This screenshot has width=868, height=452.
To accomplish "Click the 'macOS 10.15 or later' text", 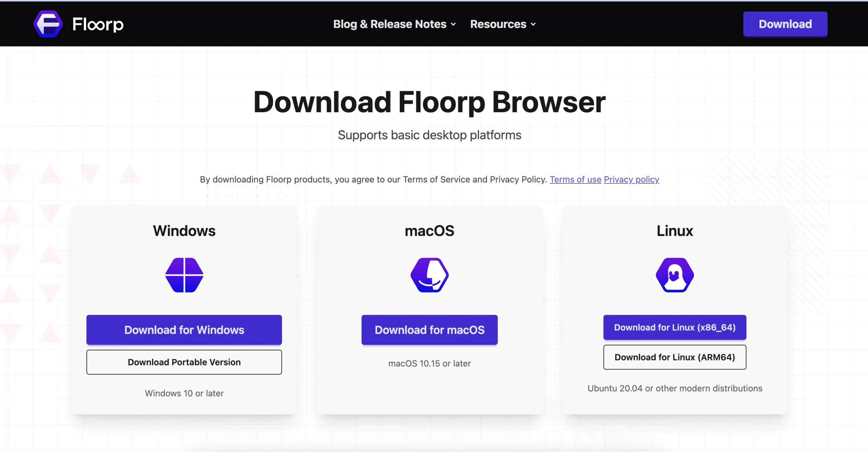I will click(x=430, y=363).
